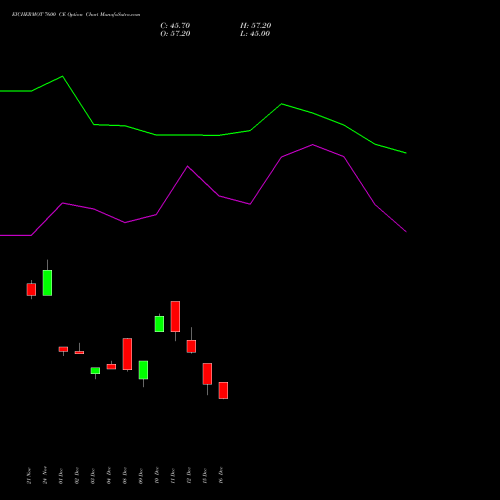Click the tall red candle for 08 Dec
Screen dimensions: 500x500
coord(127,354)
